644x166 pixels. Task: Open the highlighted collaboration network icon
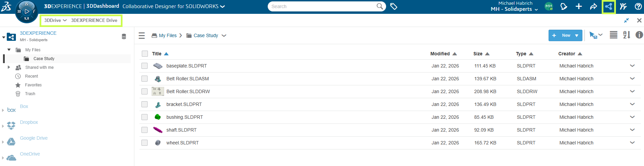click(608, 6)
